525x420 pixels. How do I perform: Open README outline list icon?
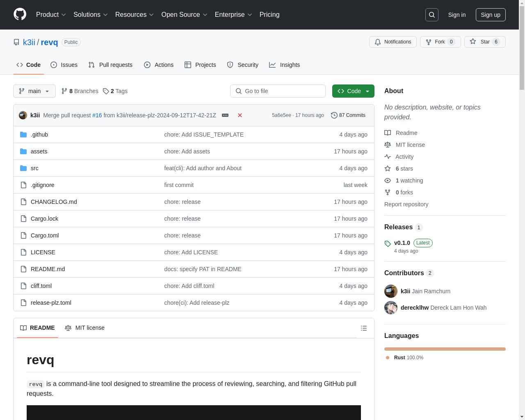(x=363, y=328)
